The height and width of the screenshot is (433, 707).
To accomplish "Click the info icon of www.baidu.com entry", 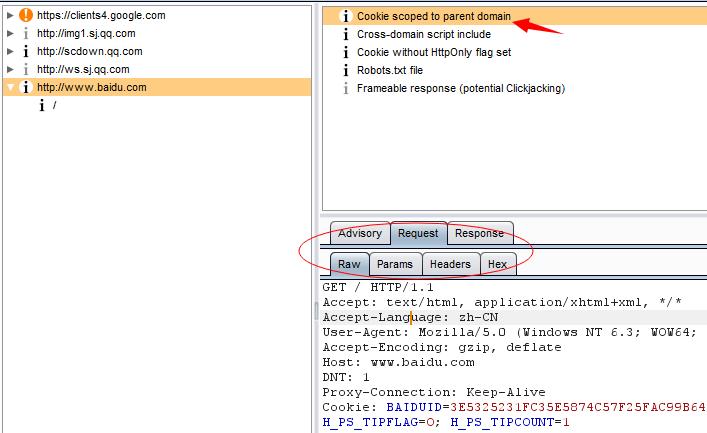I will pyautogui.click(x=26, y=87).
